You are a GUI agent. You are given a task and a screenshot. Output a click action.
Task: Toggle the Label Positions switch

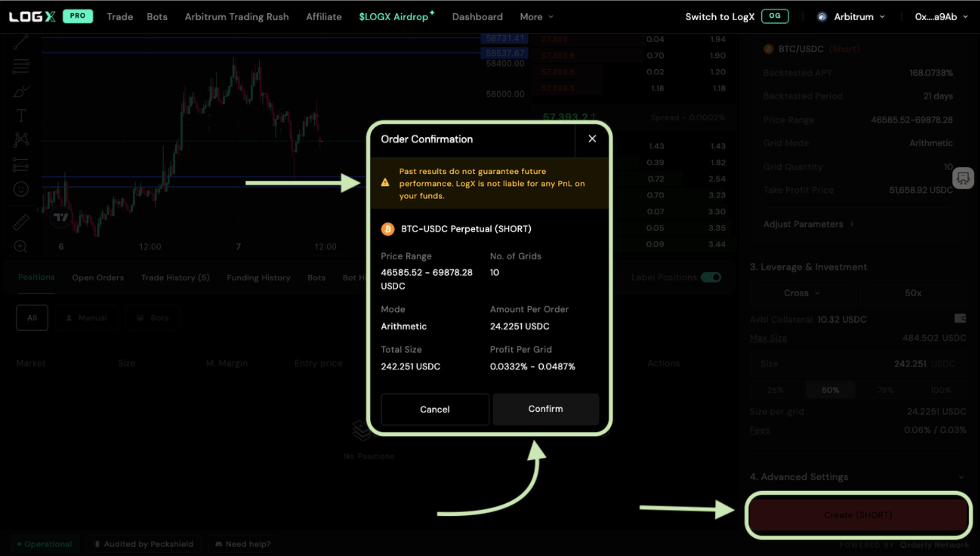tap(711, 278)
